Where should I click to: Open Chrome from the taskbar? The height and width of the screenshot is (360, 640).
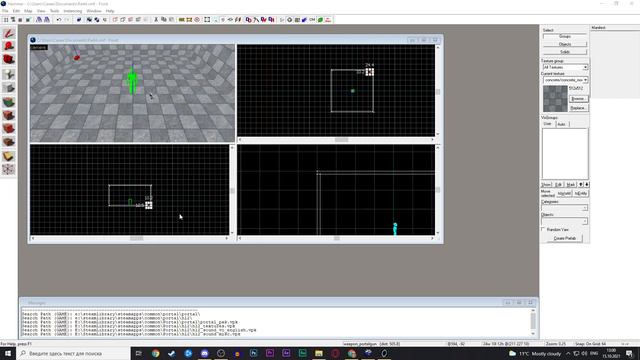pyautogui.click(x=156, y=353)
